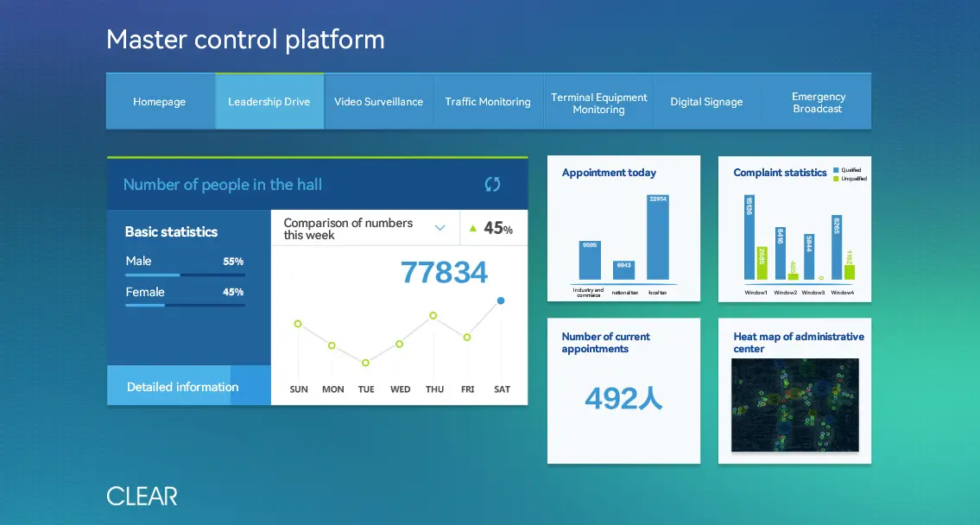The height and width of the screenshot is (525, 980).
Task: Expand the weekly comparison dropdown chevron
Action: click(x=439, y=229)
